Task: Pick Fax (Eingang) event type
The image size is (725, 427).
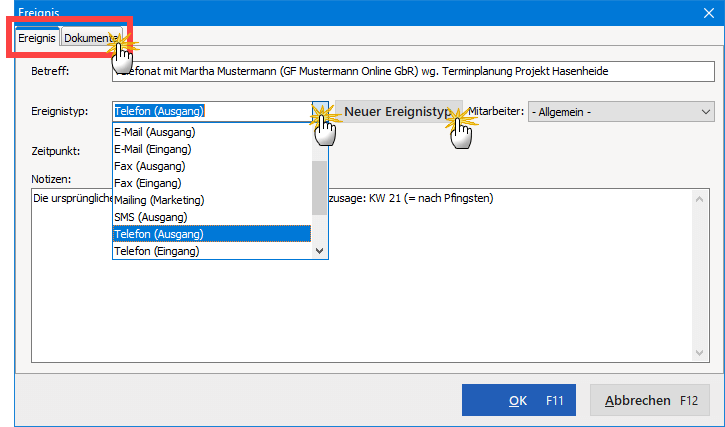Action: coord(212,183)
